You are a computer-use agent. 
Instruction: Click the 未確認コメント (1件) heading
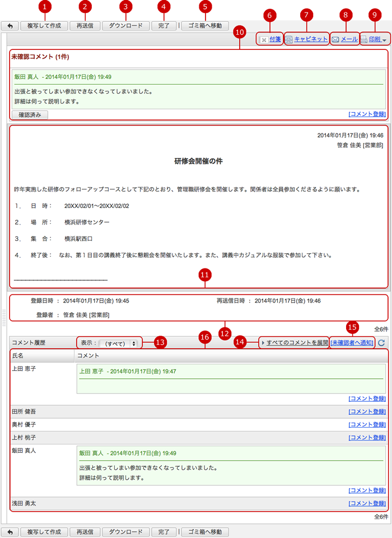[40, 57]
